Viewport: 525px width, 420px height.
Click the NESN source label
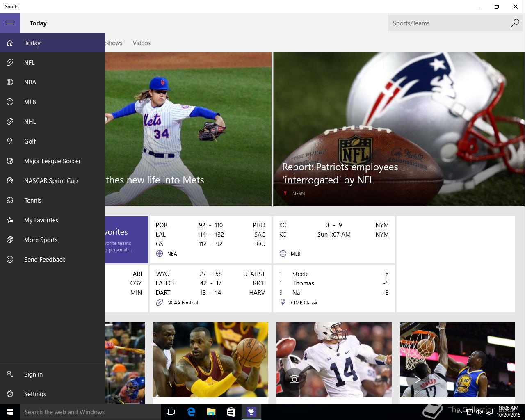click(x=299, y=193)
